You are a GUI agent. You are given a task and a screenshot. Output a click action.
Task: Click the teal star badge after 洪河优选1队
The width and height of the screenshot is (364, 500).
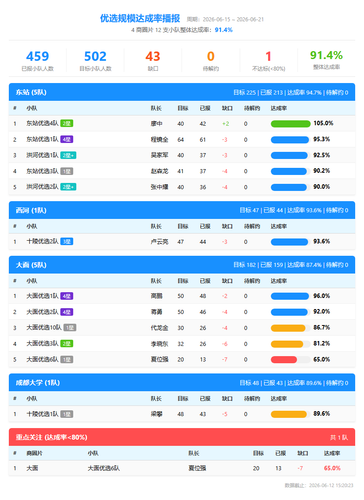pos(68,155)
